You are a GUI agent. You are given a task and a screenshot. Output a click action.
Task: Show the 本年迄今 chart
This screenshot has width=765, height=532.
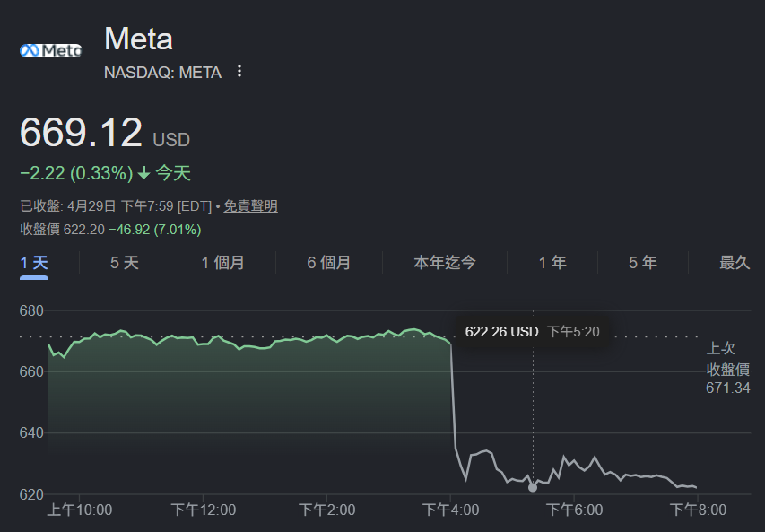click(x=445, y=263)
